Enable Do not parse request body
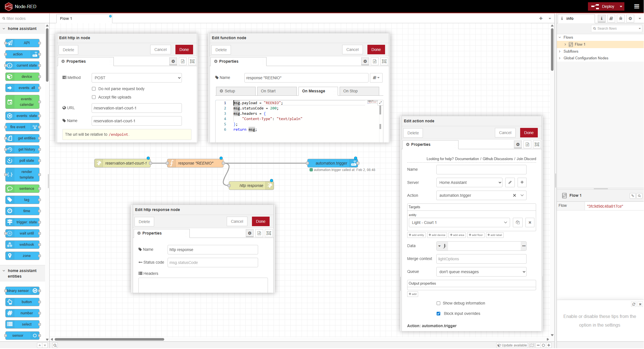The height and width of the screenshot is (349, 644). [94, 89]
